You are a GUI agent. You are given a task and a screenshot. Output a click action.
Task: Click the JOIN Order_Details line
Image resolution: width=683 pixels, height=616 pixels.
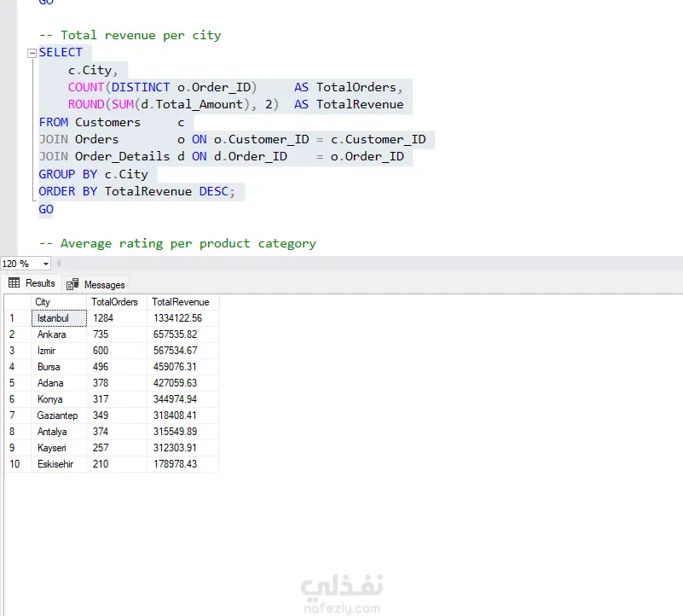tap(222, 157)
